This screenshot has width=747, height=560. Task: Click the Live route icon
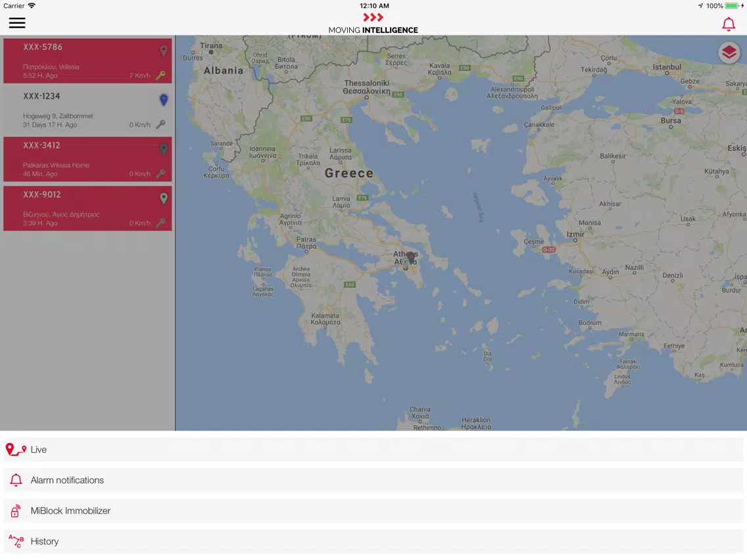click(x=16, y=450)
